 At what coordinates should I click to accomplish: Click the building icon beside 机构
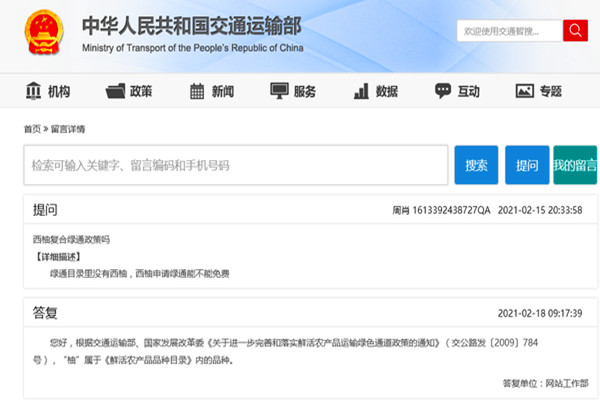point(32,91)
